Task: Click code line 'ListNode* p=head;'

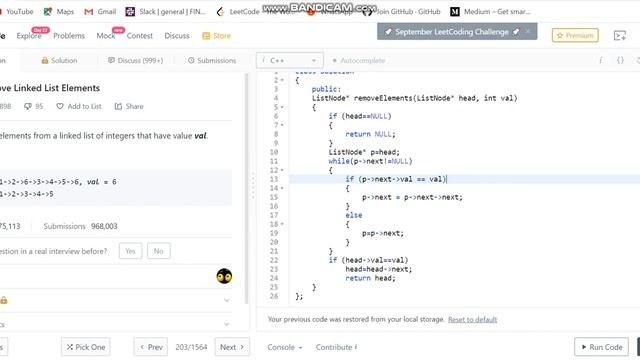Action: click(364, 152)
